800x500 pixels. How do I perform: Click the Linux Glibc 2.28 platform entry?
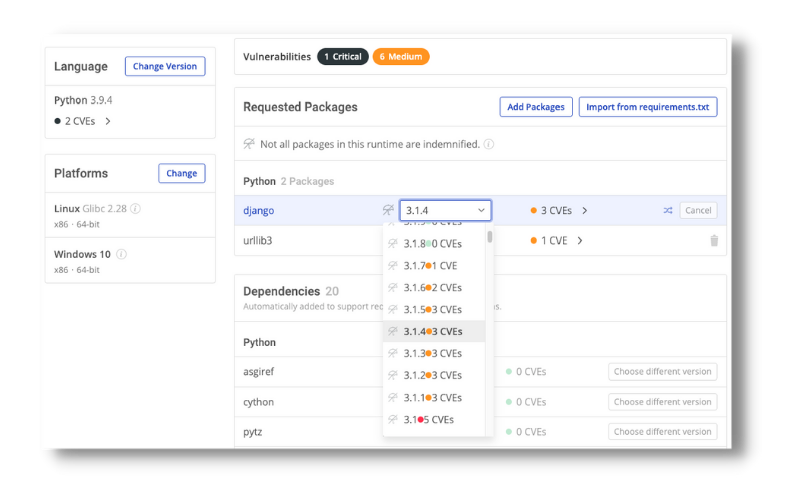pyautogui.click(x=130, y=215)
